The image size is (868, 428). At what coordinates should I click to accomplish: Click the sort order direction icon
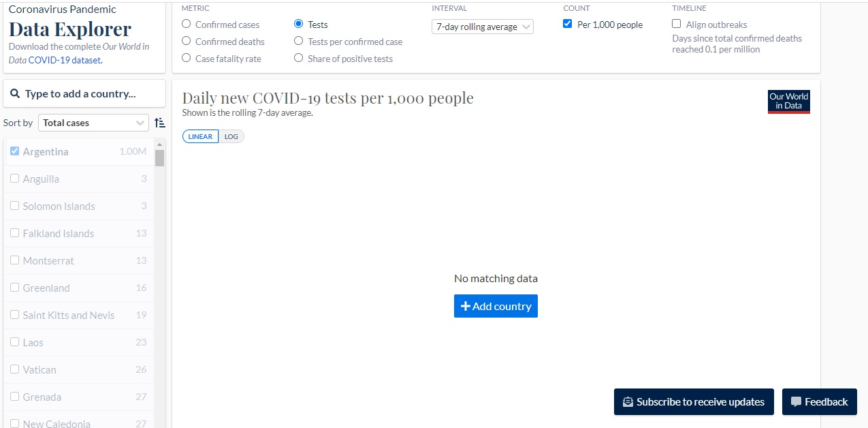coord(160,123)
